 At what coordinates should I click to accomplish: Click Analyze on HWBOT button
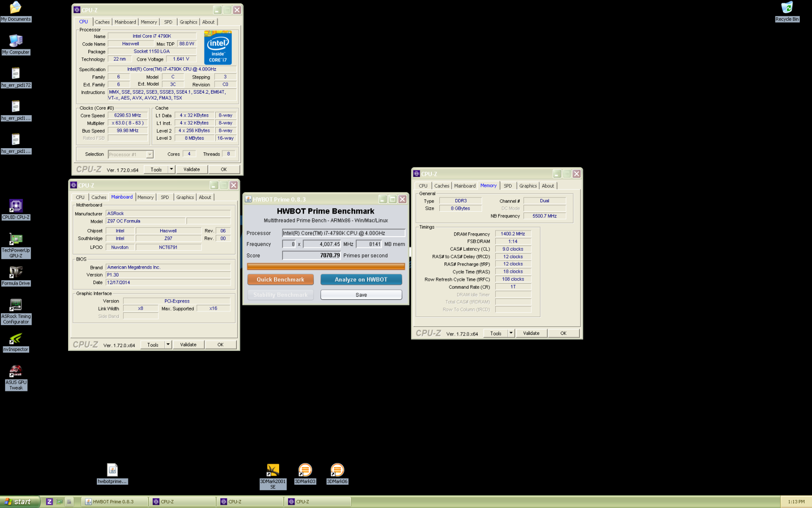[x=361, y=279]
